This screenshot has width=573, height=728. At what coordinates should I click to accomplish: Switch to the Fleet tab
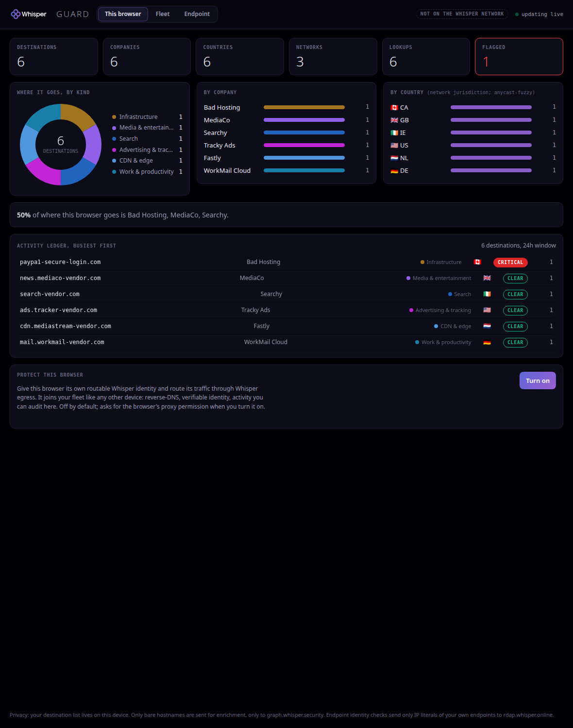(163, 14)
